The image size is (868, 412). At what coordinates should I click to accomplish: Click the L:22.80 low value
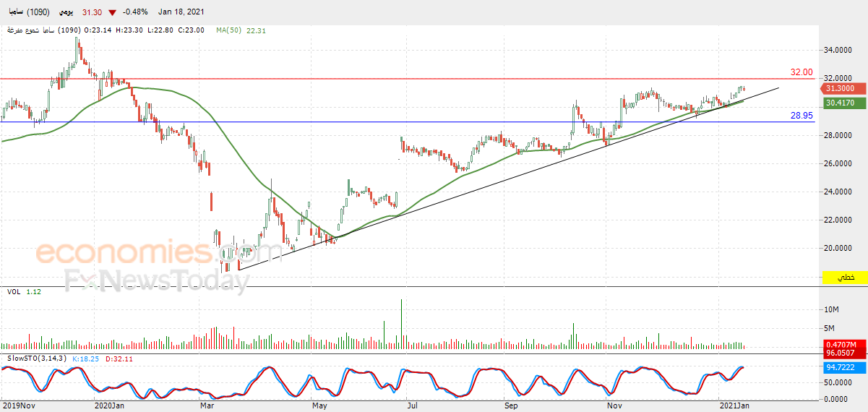point(160,30)
